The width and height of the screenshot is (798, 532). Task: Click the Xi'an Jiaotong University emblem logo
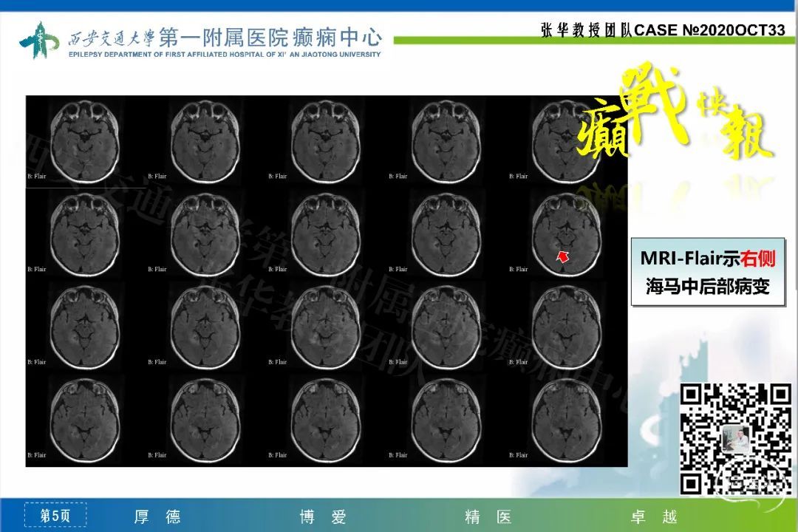pyautogui.click(x=40, y=41)
